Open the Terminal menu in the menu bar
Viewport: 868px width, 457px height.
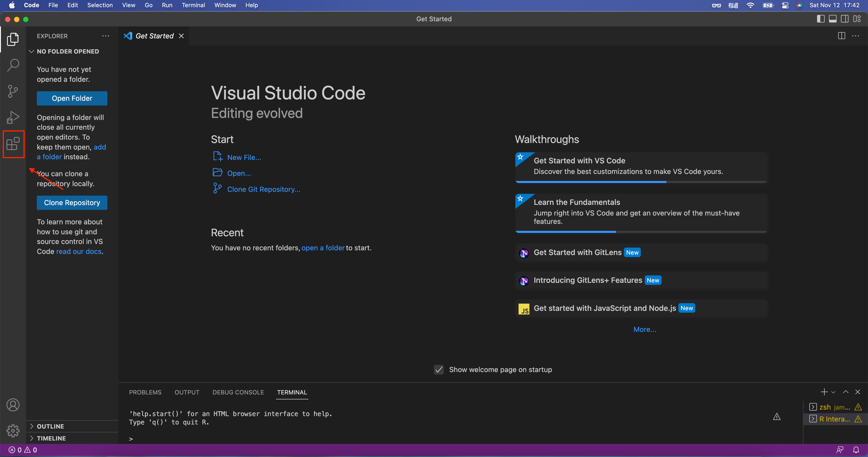[x=193, y=5]
